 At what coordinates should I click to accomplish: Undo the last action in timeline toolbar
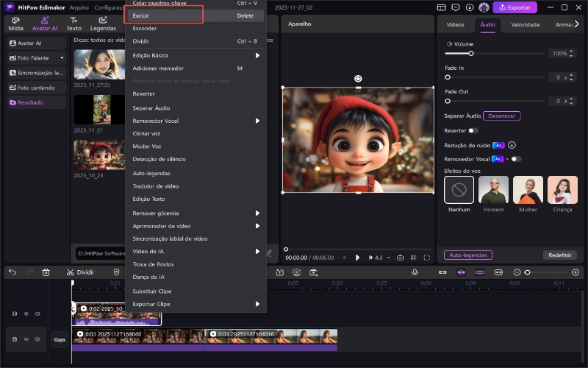click(12, 272)
